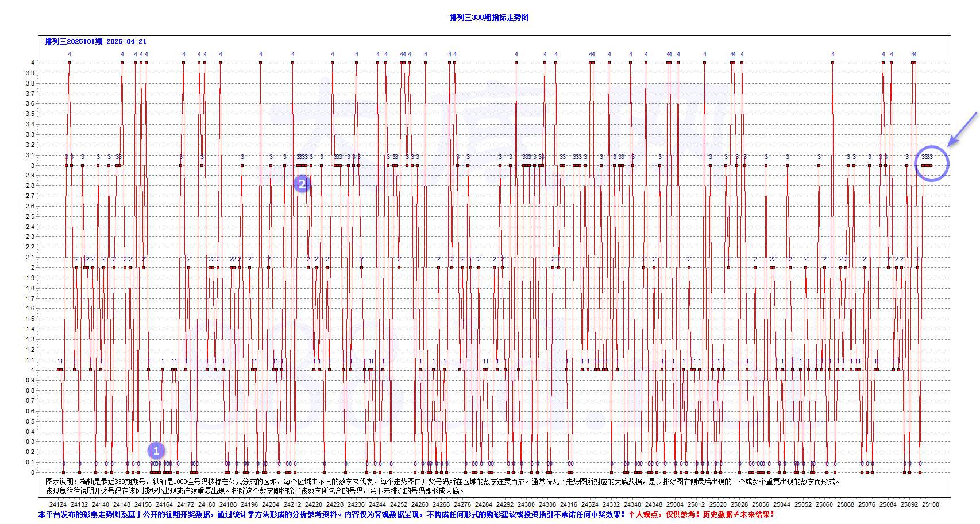Click the red 个人观点，仅供参考 warning text
The image size is (980, 524).
coord(701,514)
